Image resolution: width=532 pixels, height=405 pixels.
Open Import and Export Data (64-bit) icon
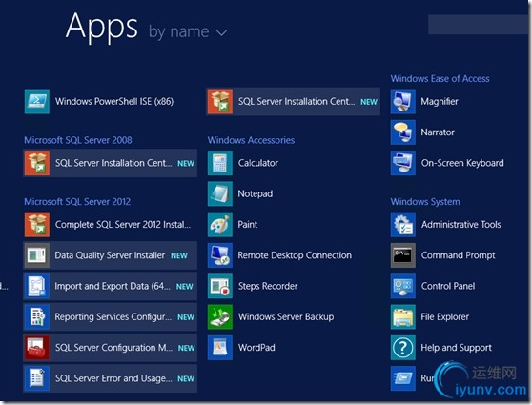pos(37,286)
